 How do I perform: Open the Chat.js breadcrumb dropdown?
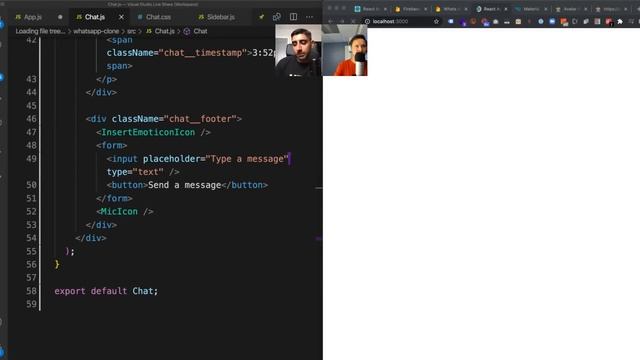tap(160, 31)
